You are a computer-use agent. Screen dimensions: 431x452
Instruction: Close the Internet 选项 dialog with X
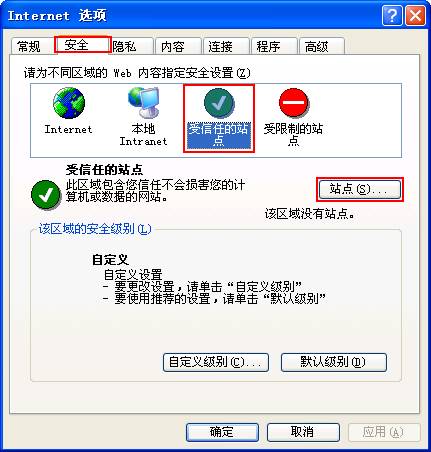pyautogui.click(x=415, y=16)
